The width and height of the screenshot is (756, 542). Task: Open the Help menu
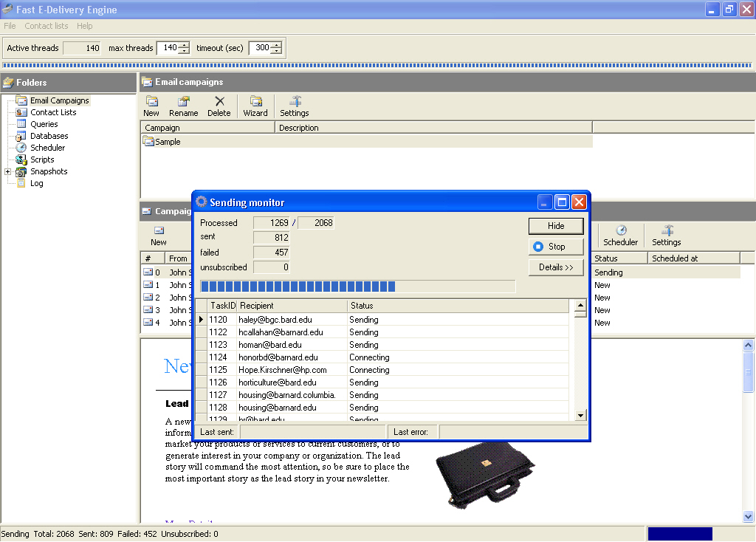tap(84, 26)
